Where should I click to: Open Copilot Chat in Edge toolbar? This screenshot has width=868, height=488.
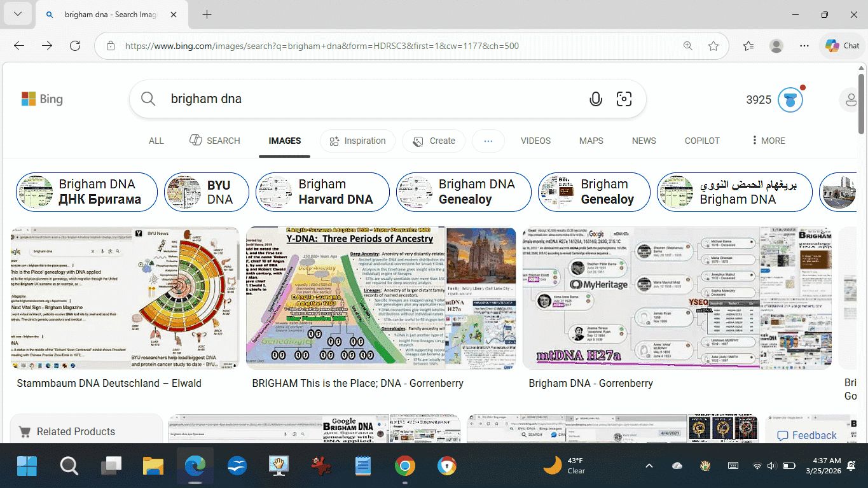pos(842,46)
